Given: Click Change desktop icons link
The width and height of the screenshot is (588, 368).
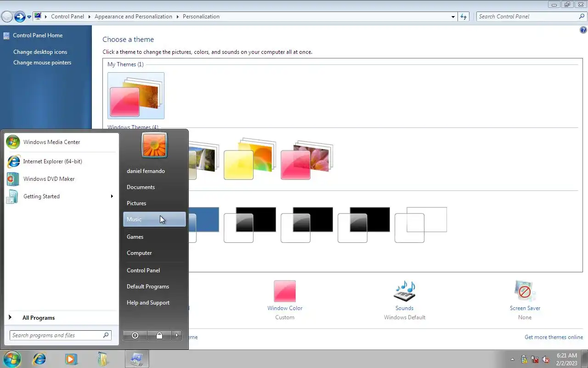Looking at the screenshot, I should [40, 52].
